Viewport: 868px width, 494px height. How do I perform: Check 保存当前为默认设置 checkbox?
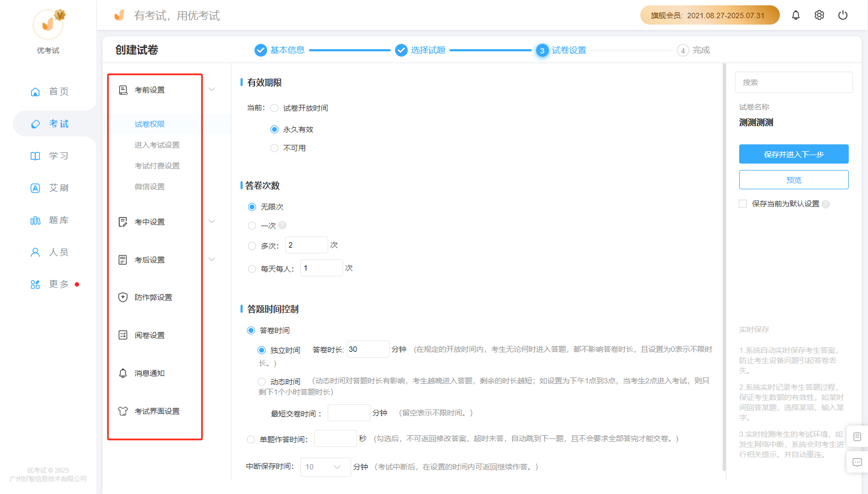tap(742, 204)
